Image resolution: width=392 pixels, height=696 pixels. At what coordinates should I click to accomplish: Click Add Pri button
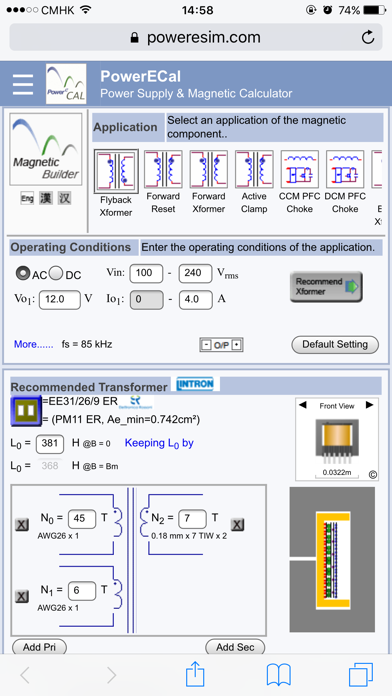pyautogui.click(x=39, y=647)
